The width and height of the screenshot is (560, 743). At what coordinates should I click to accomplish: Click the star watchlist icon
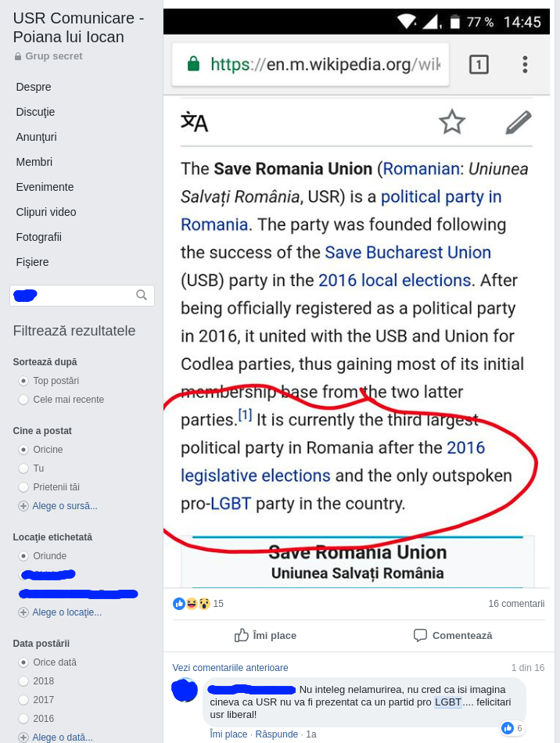tap(452, 122)
